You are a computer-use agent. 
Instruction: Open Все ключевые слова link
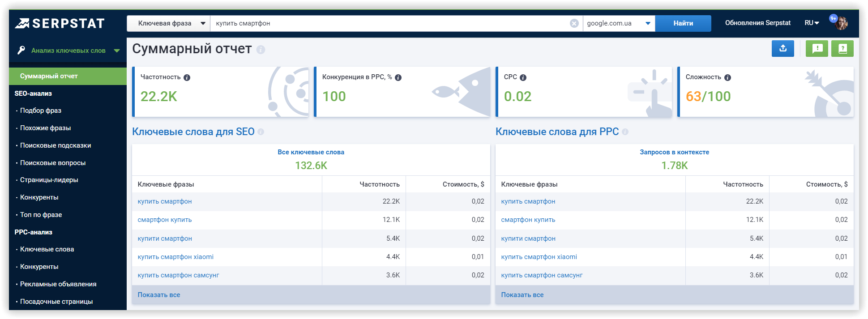coord(311,152)
